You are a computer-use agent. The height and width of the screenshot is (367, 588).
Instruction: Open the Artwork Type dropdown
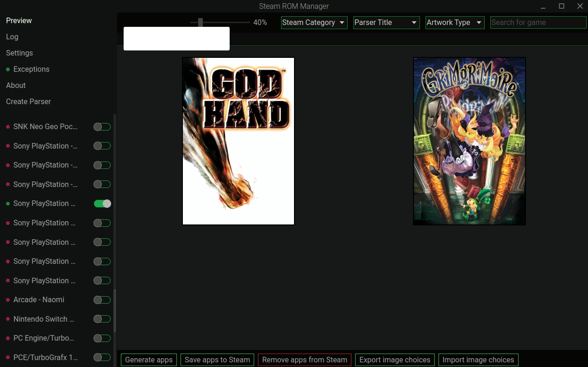(x=455, y=23)
